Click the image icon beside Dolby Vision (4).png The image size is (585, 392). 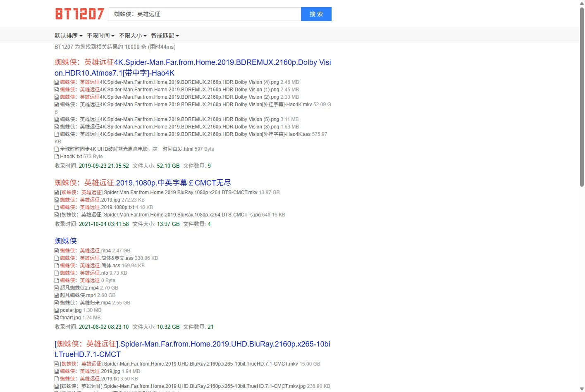[x=57, y=82]
